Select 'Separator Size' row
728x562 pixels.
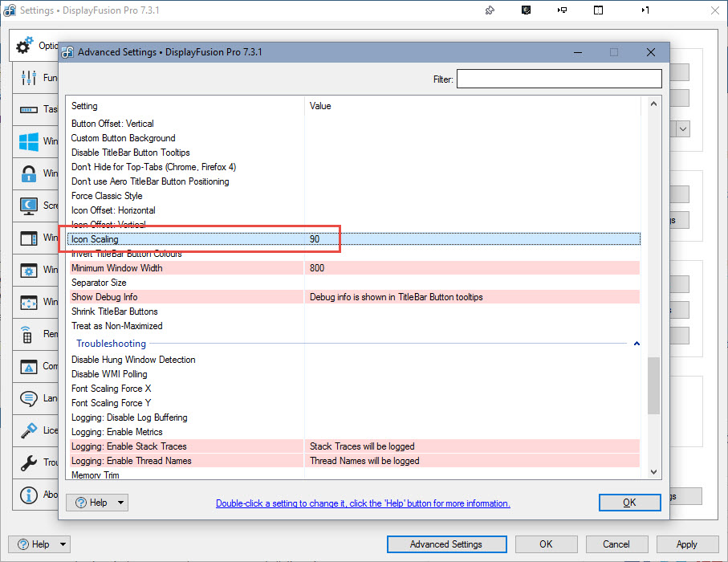354,283
